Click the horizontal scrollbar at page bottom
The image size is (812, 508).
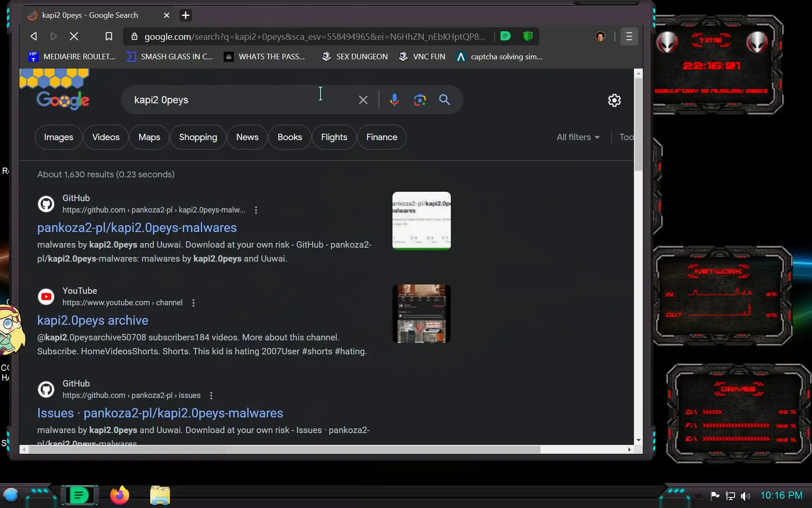284,450
